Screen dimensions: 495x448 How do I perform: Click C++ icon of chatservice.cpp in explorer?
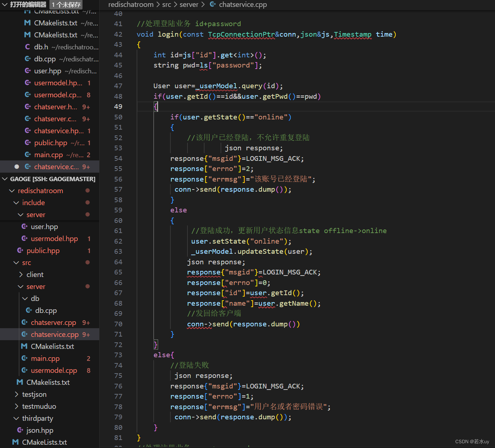point(24,334)
